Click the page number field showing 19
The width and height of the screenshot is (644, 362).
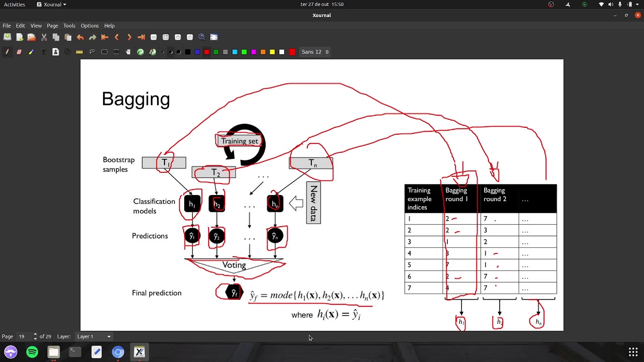24,336
